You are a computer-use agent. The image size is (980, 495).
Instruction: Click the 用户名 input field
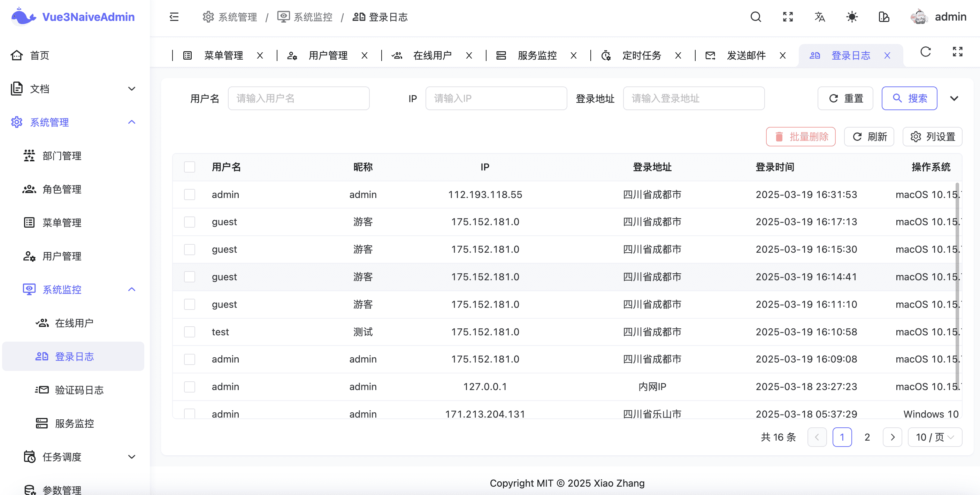coord(299,98)
